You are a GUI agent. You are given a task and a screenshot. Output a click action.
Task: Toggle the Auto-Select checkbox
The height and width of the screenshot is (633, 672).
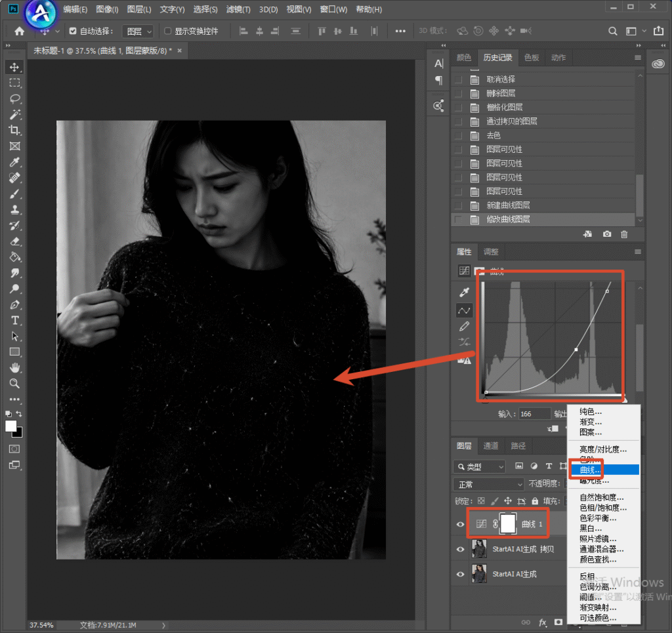tap(73, 31)
